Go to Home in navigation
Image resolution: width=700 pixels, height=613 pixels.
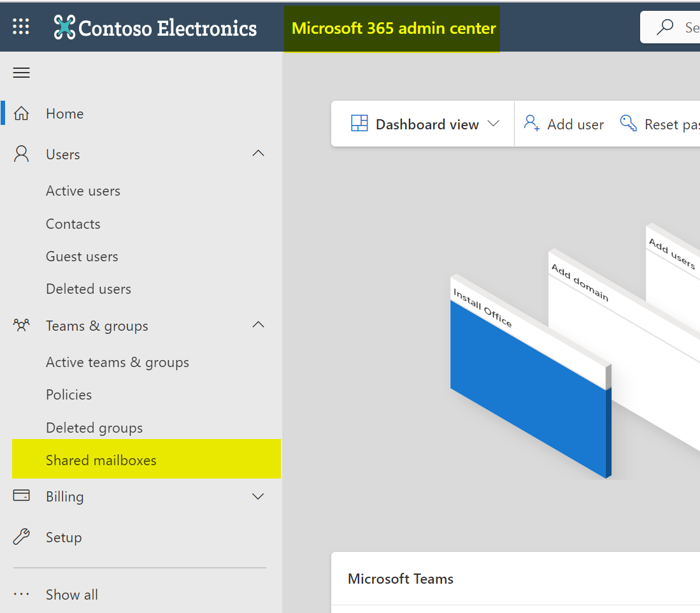coord(140,113)
